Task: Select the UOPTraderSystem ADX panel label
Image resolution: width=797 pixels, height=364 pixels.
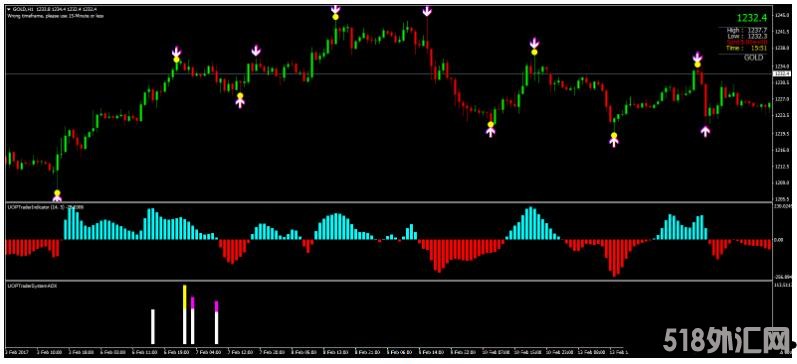Action: coord(32,286)
